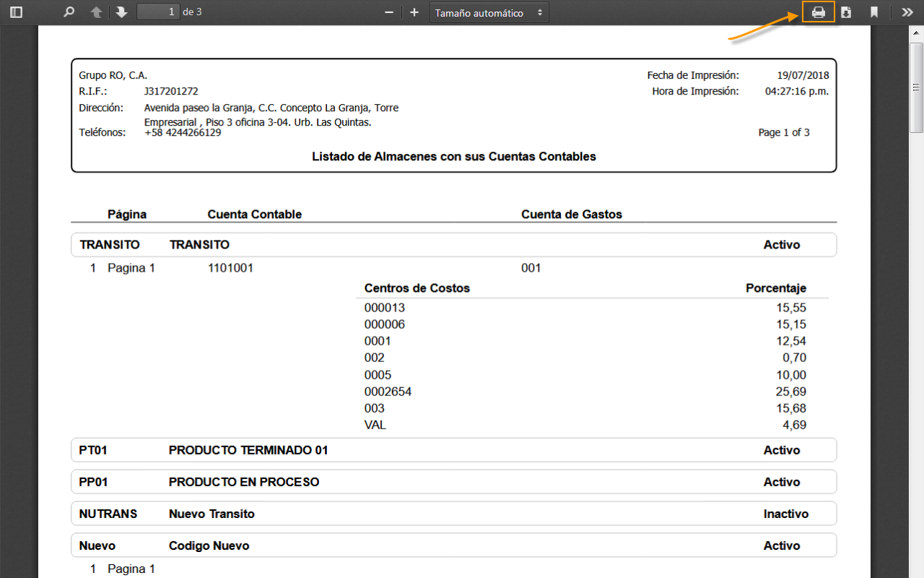This screenshot has height=578, width=924.
Task: Click the bookmark current view icon
Action: point(873,12)
